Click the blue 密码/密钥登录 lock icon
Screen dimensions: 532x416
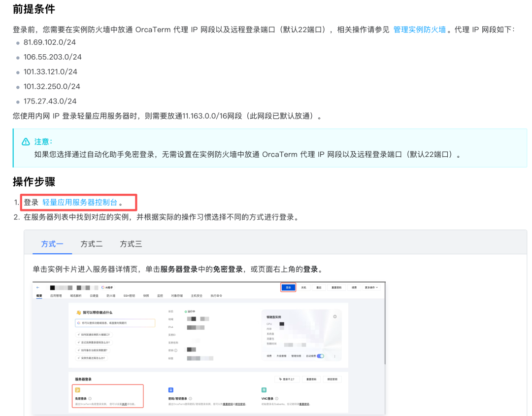coord(171,390)
